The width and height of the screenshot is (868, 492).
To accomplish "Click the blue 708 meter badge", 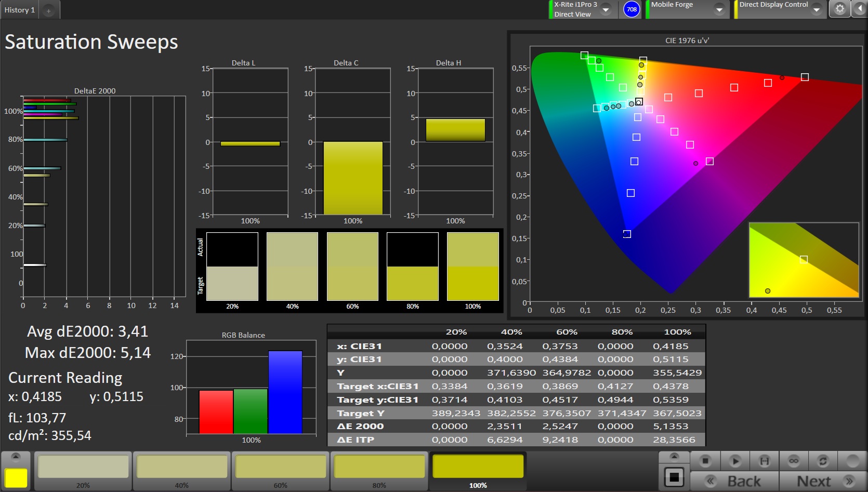I will (x=632, y=9).
